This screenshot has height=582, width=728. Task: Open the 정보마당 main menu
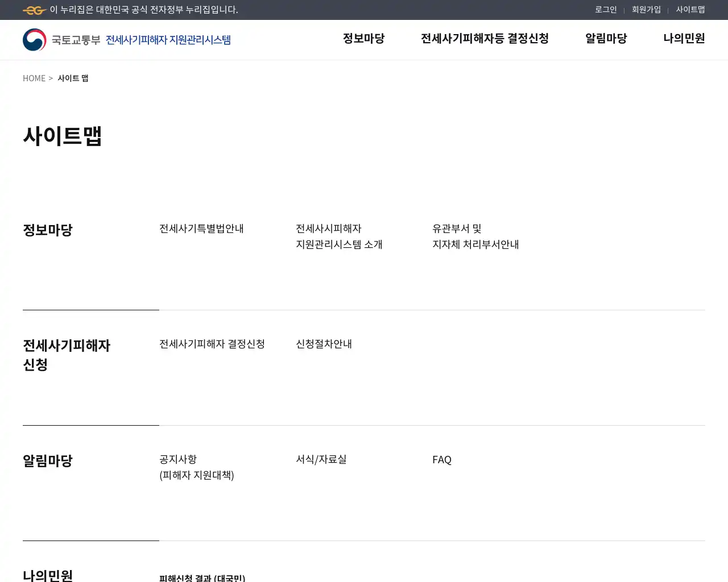[363, 39]
